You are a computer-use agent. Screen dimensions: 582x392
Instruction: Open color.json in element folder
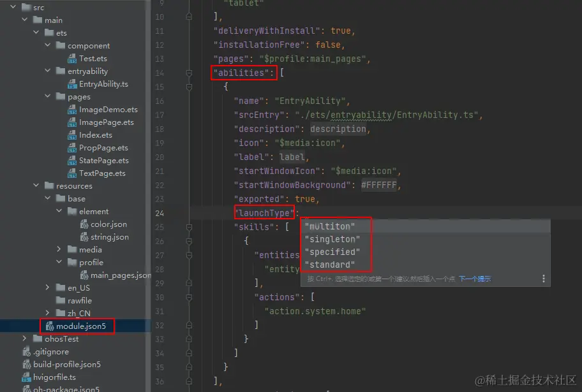click(108, 224)
